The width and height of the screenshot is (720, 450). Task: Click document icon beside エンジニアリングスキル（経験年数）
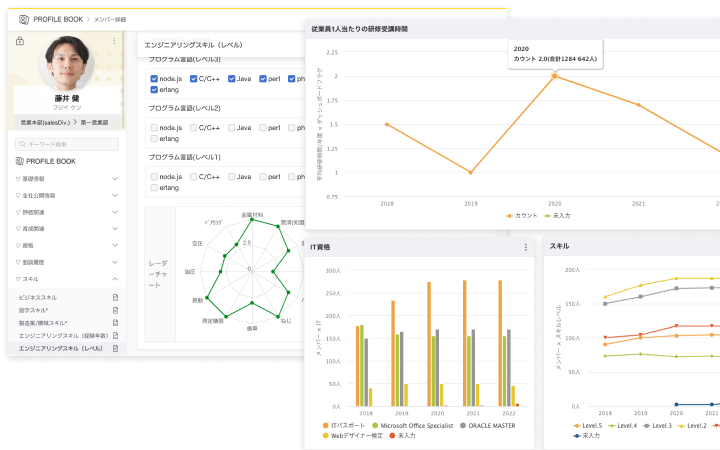[x=115, y=336]
